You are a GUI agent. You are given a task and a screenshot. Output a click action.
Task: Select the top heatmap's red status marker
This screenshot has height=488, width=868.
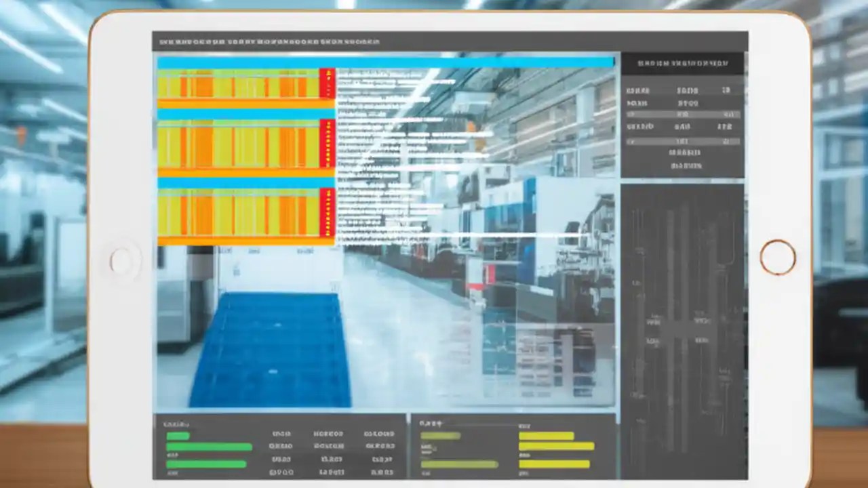[x=325, y=81]
